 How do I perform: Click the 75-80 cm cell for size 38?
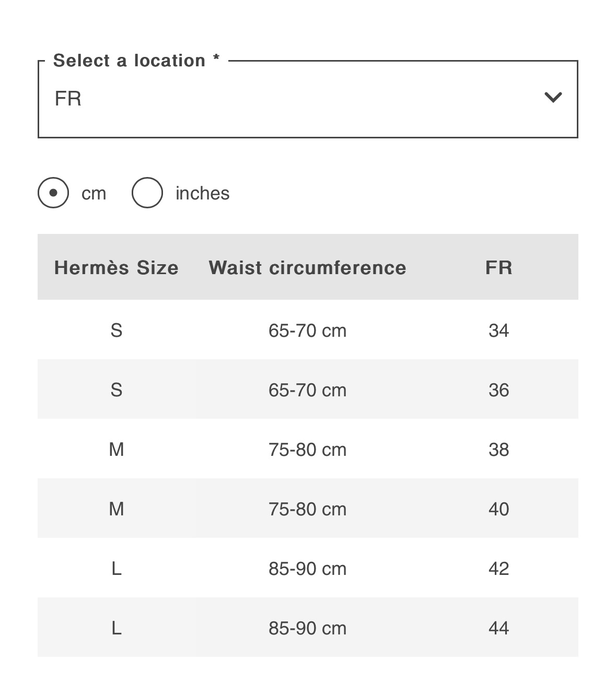point(307,450)
